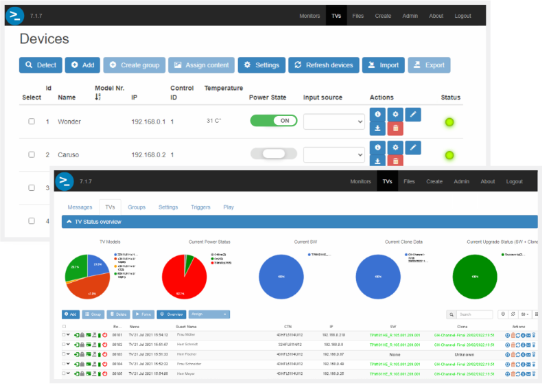Tick the checkbox for device Caruso
Viewport: 549px width, 392px height.
point(32,154)
